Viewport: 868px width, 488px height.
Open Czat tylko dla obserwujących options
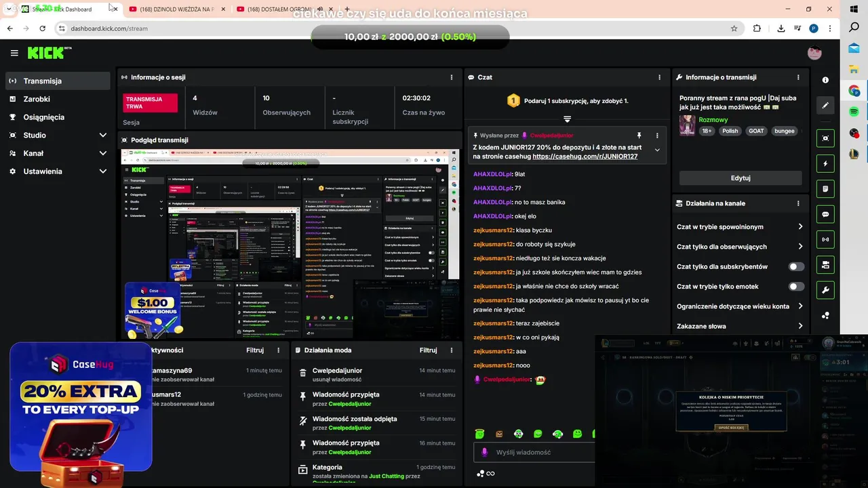tap(739, 247)
